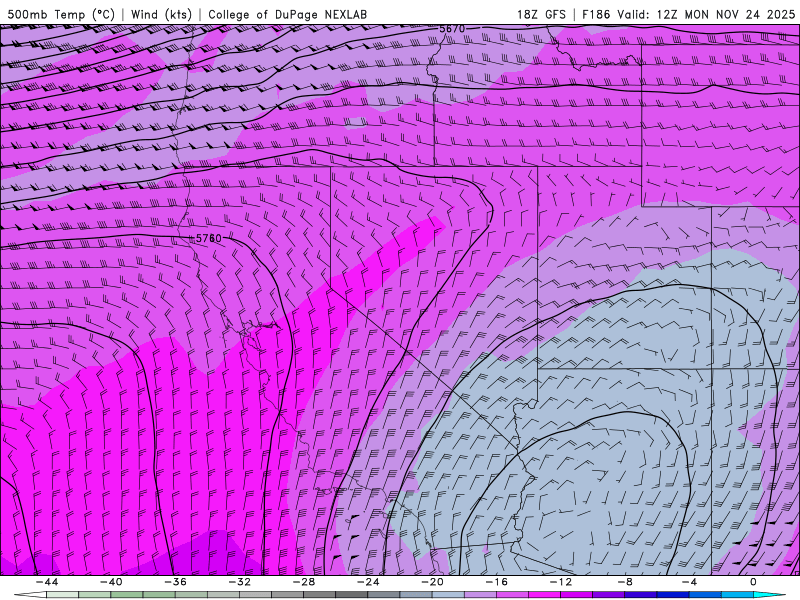800x600 pixels.
Task: Click the -20 colorbar label
Action: [432, 582]
